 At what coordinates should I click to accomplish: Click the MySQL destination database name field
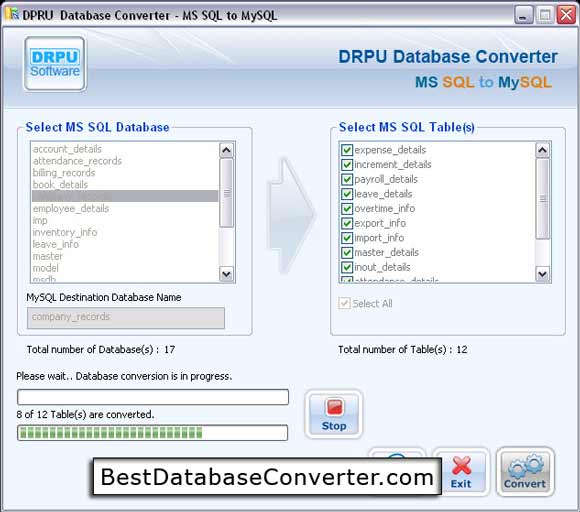[126, 318]
